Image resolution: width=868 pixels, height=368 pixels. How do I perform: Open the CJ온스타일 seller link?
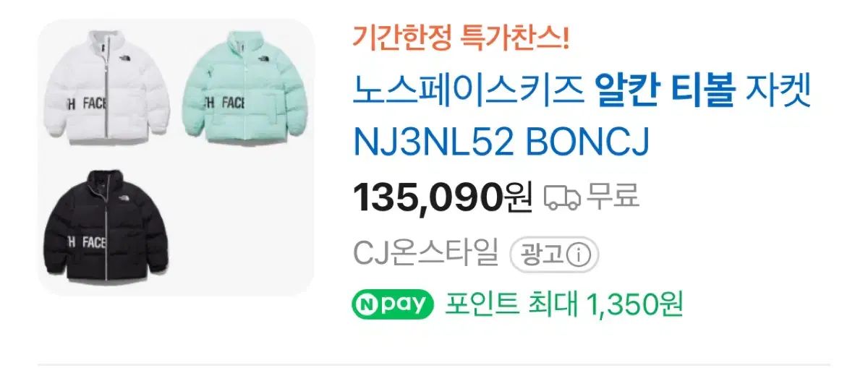425,254
